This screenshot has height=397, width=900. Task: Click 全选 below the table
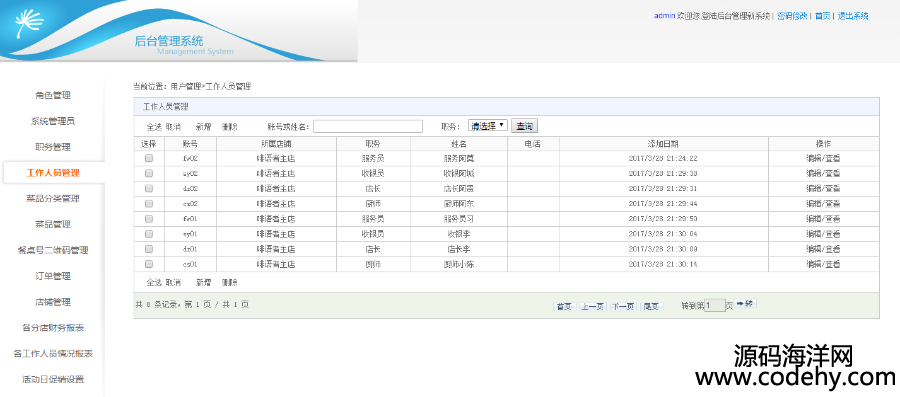154,282
